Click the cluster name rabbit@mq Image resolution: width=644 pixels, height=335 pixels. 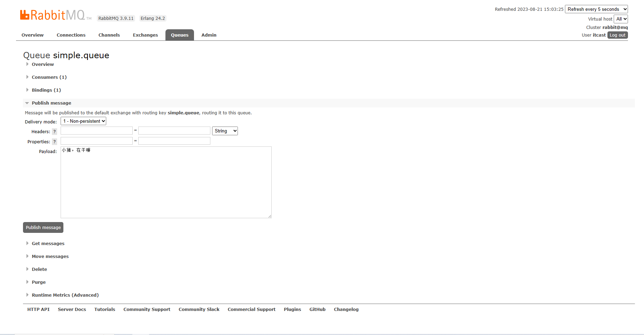coord(615,27)
